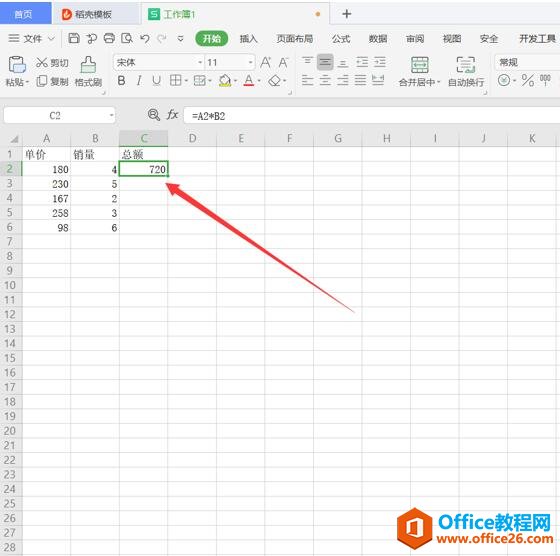This screenshot has height=556, width=560.
Task: Click the Copy button
Action: point(52,81)
